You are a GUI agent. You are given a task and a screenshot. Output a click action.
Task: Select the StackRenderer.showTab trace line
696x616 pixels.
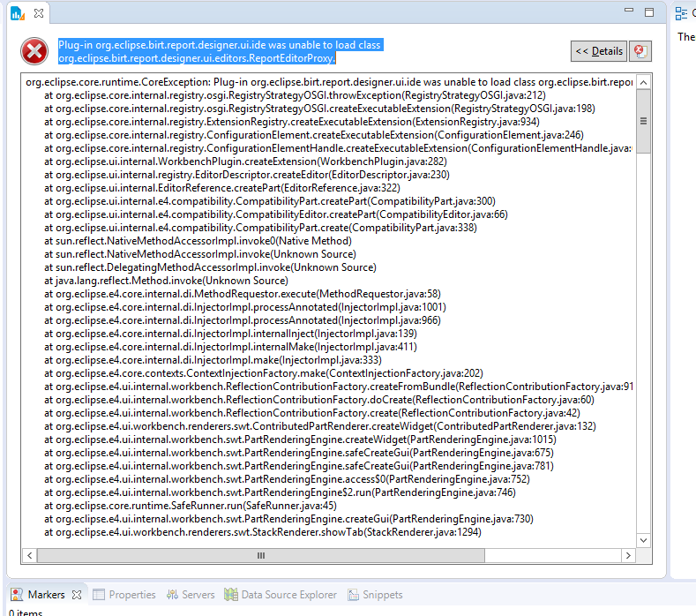pyautogui.click(x=262, y=532)
